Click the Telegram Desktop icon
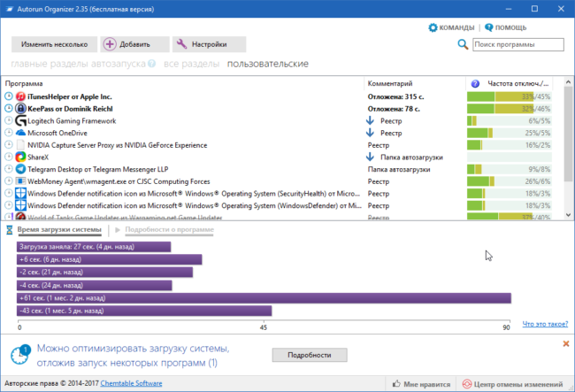Viewport: 575px width, 392px height. coord(20,169)
